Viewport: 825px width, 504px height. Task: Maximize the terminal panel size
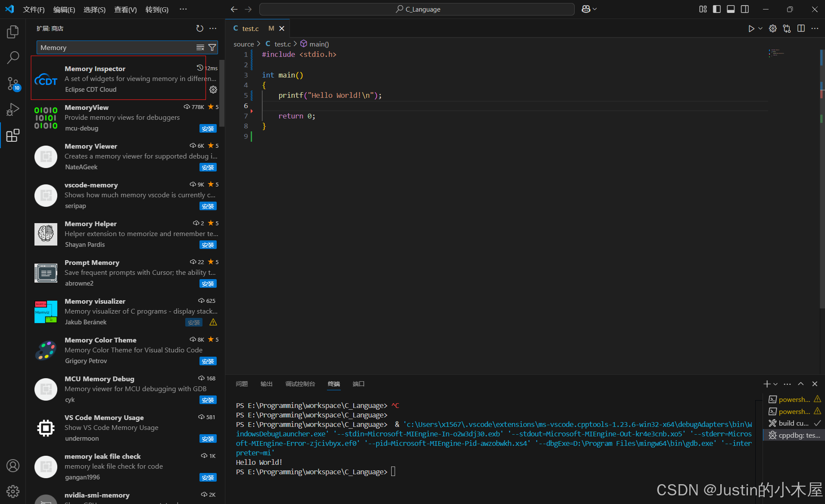click(801, 384)
